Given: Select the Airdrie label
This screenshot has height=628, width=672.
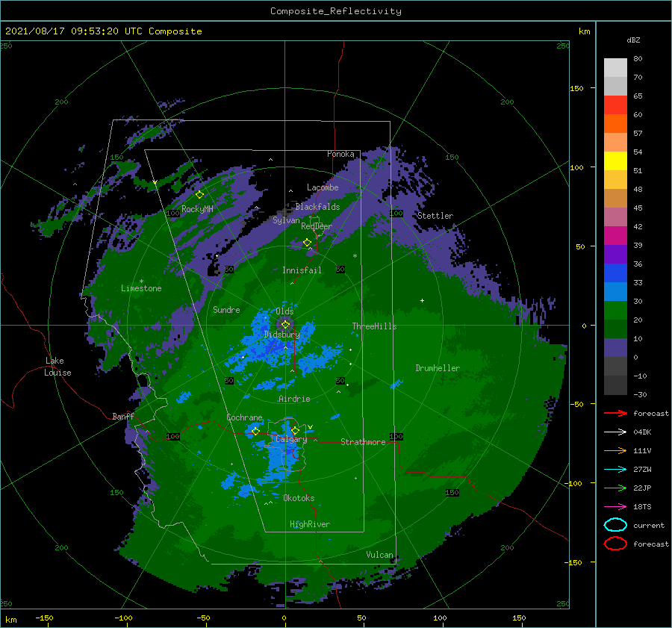Looking at the screenshot, I should point(294,399).
